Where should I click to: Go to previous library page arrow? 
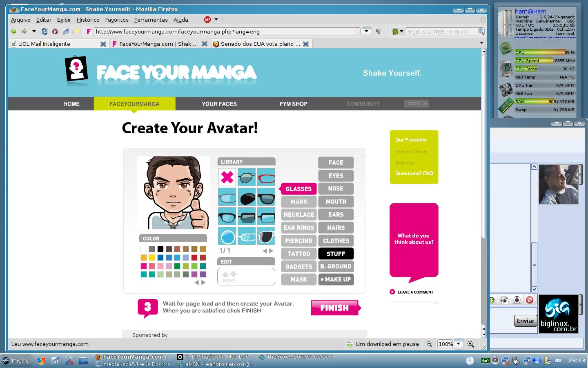[265, 251]
